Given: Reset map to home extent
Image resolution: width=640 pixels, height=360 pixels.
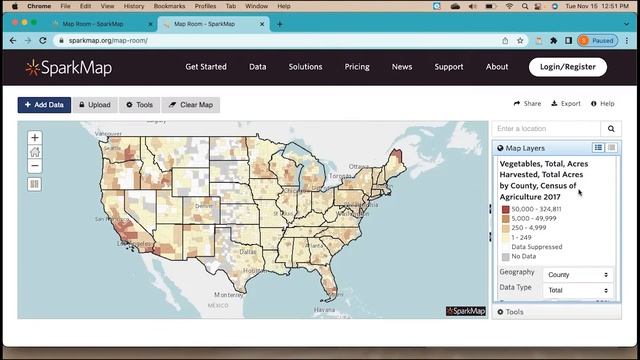Looking at the screenshot, I should click(35, 152).
